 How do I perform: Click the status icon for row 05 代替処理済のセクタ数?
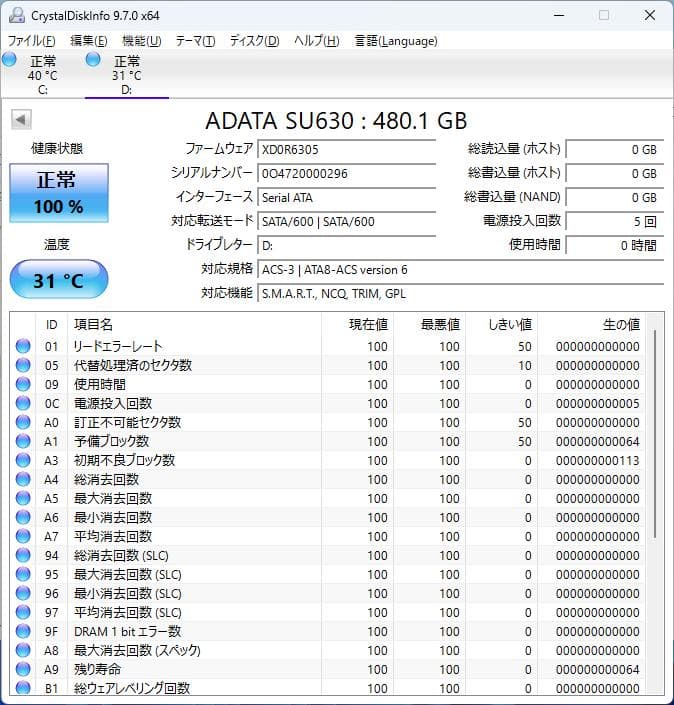coord(23,365)
